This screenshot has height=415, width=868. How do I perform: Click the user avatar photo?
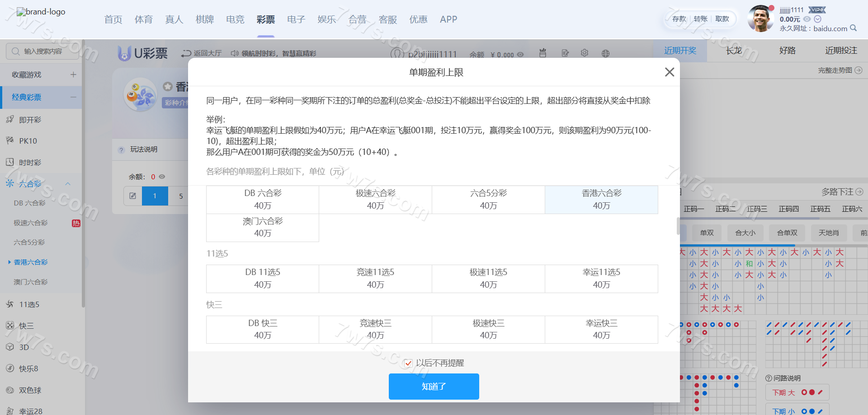760,19
